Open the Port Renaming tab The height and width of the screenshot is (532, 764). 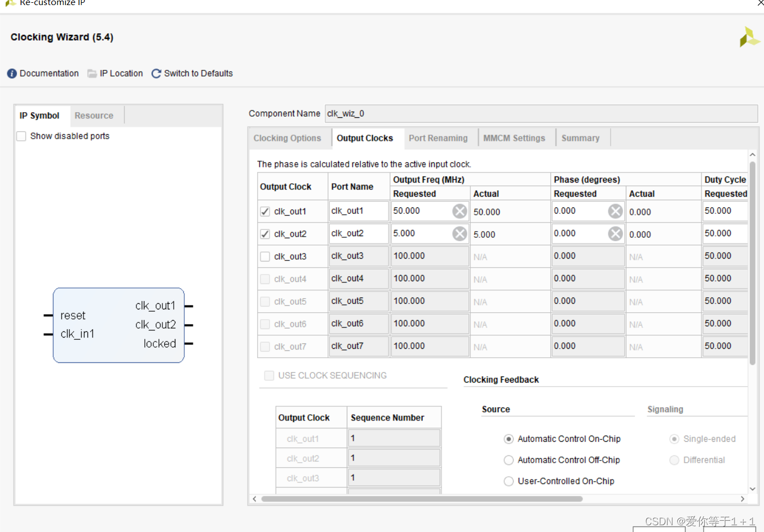click(x=438, y=139)
